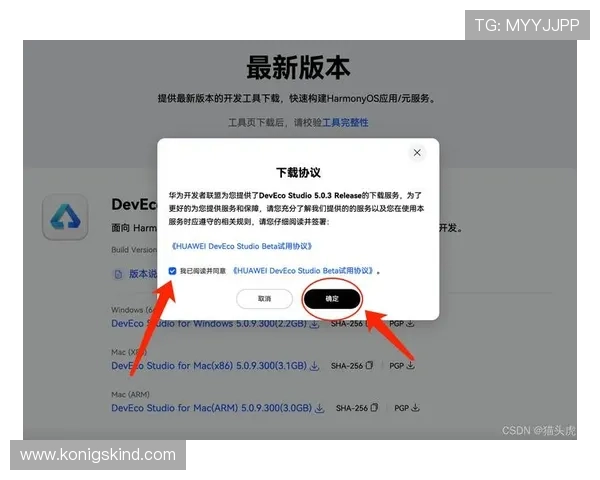
Task: Open DevEco Studio for Windows download link
Action: pos(209,324)
